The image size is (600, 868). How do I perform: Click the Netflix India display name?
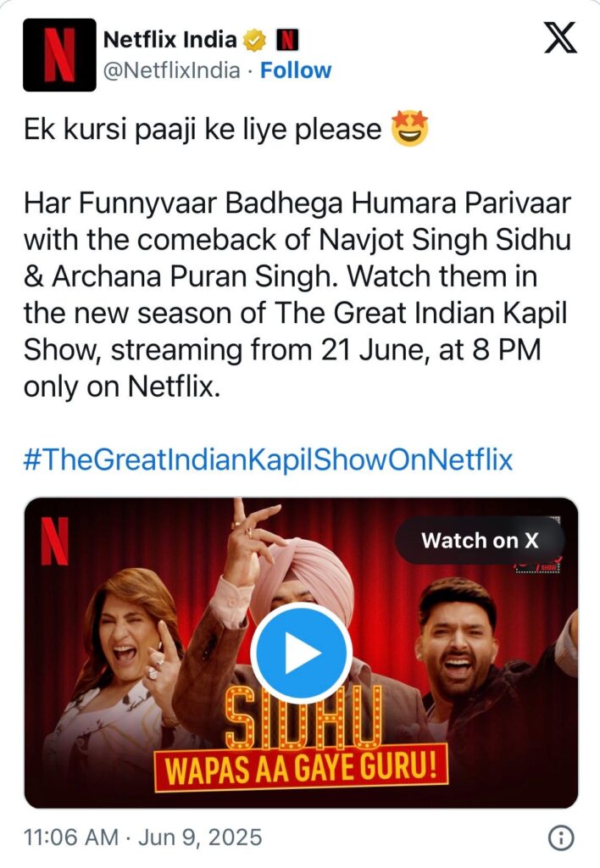170,39
